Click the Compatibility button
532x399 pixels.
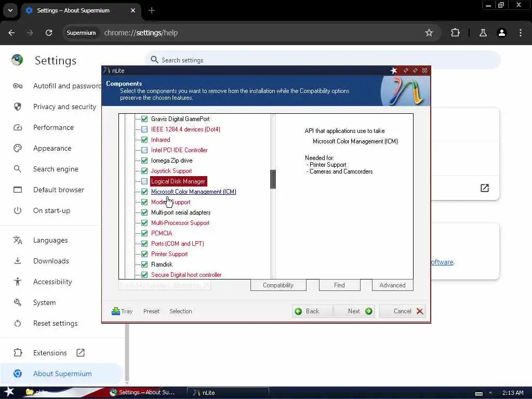pos(278,285)
